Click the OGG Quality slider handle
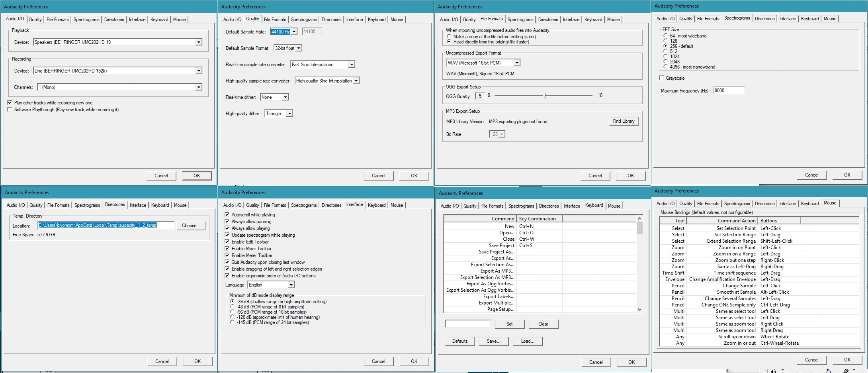The image size is (868, 373). (x=545, y=96)
